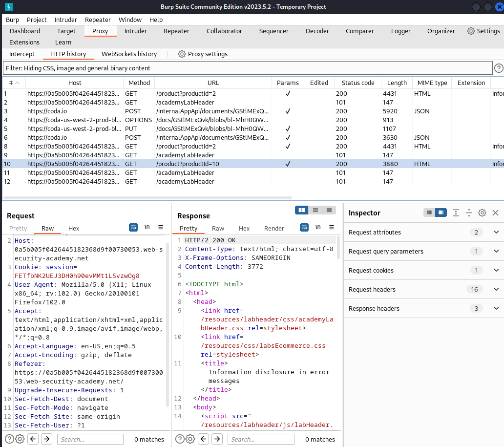Open Response search settings gear
The width and height of the screenshot is (504, 447).
coord(190,439)
